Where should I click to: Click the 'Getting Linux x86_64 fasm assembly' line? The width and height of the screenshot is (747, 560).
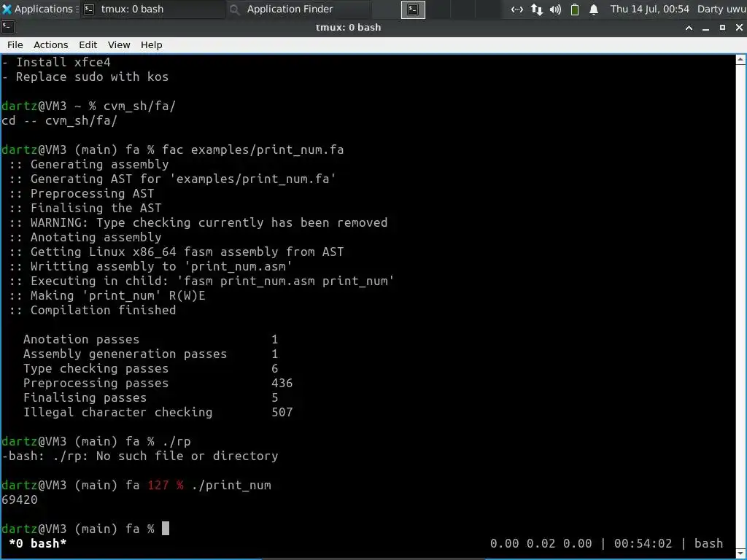(x=177, y=252)
